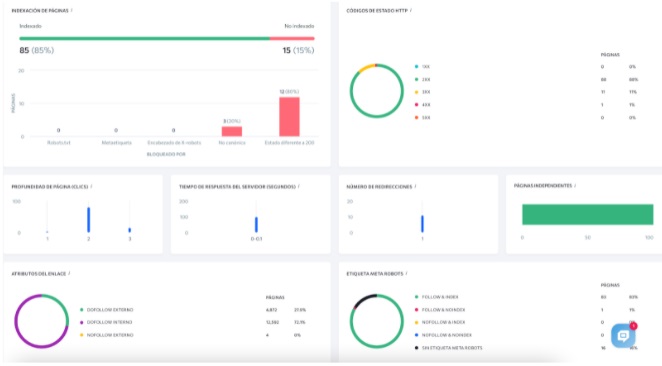662x366 pixels.
Task: Click Sin etiqueta meta robots legend entry
Action: (448, 348)
